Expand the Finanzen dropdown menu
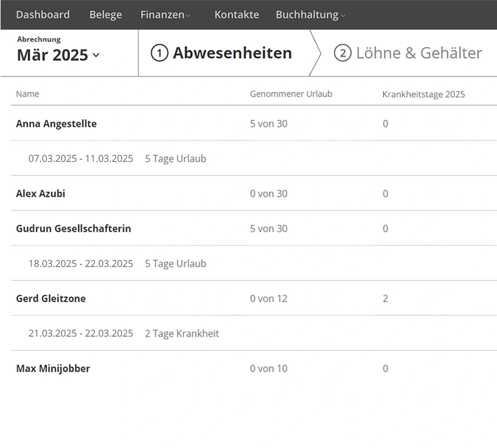This screenshot has width=497, height=448. 165,15
